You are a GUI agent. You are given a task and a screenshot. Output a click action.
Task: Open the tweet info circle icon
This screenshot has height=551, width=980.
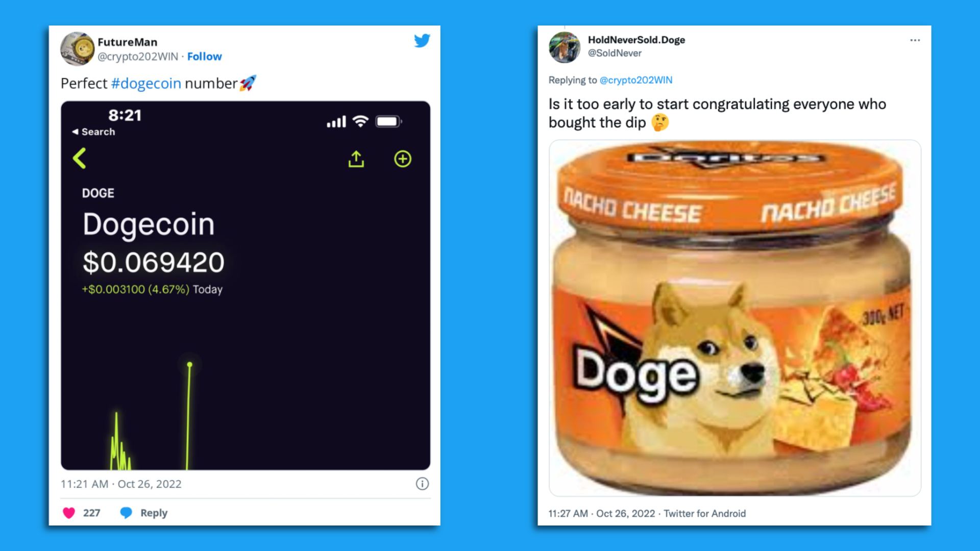click(x=422, y=484)
